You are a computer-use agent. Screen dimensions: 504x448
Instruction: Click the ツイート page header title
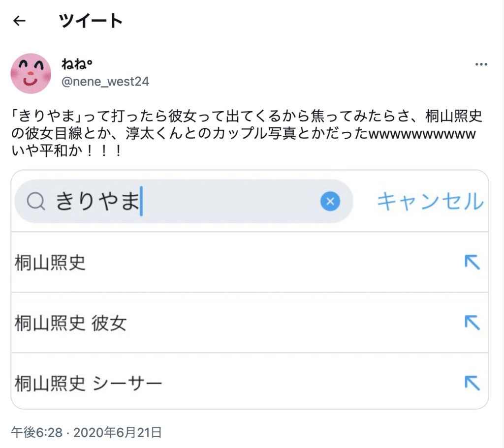point(91,21)
